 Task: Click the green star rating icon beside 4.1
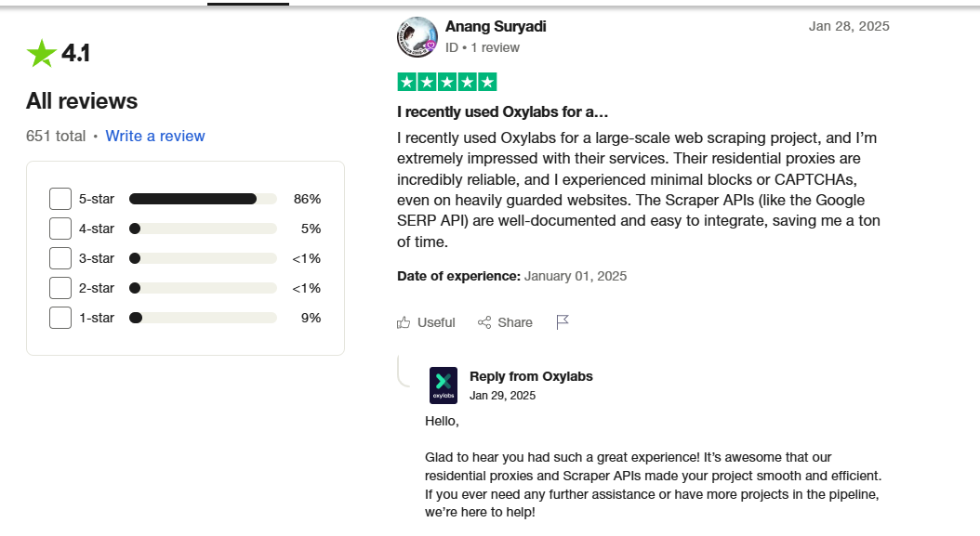pos(41,53)
